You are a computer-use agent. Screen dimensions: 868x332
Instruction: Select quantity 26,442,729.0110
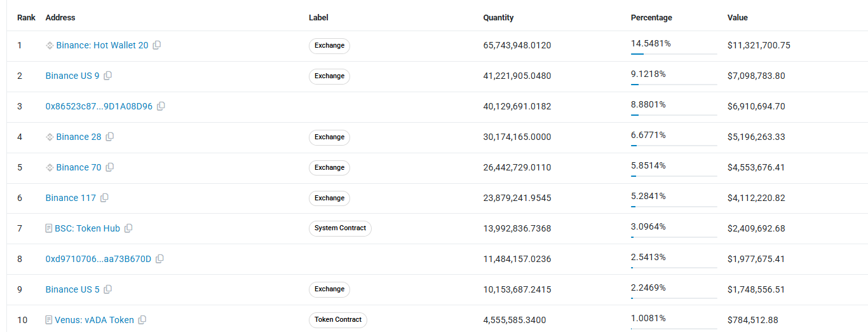tap(517, 167)
